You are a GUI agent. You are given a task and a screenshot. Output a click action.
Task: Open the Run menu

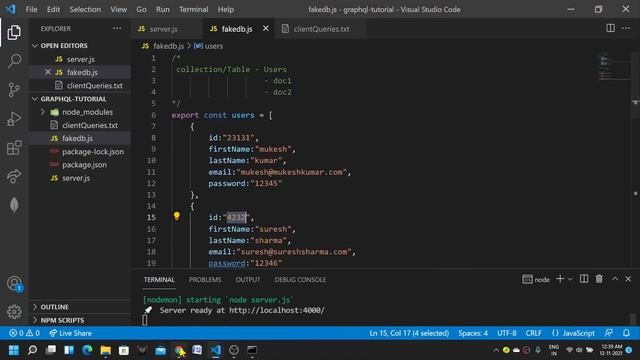[x=162, y=9]
